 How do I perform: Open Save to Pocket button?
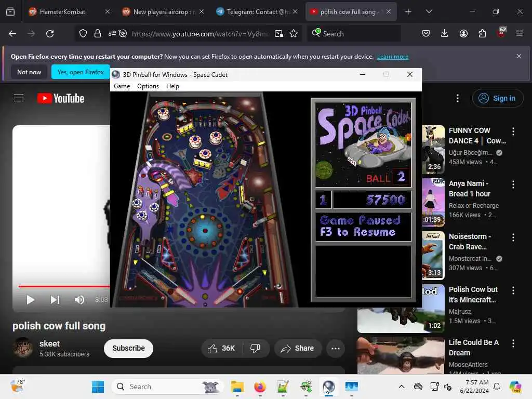click(x=426, y=33)
